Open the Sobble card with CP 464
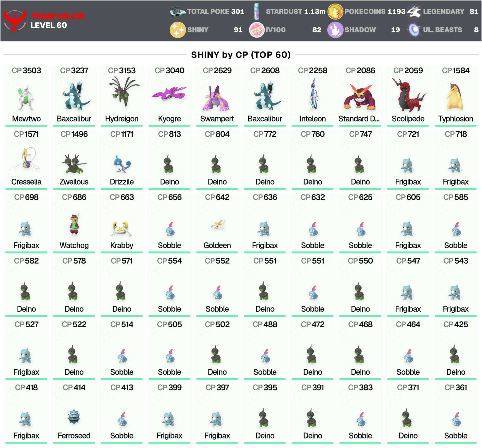The width and height of the screenshot is (482, 448). 408,350
